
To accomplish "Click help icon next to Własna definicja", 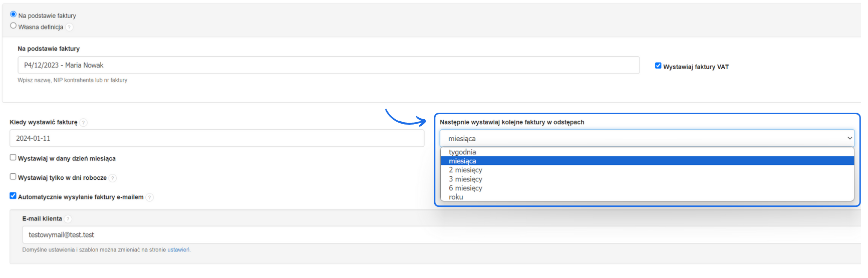I will pos(70,27).
